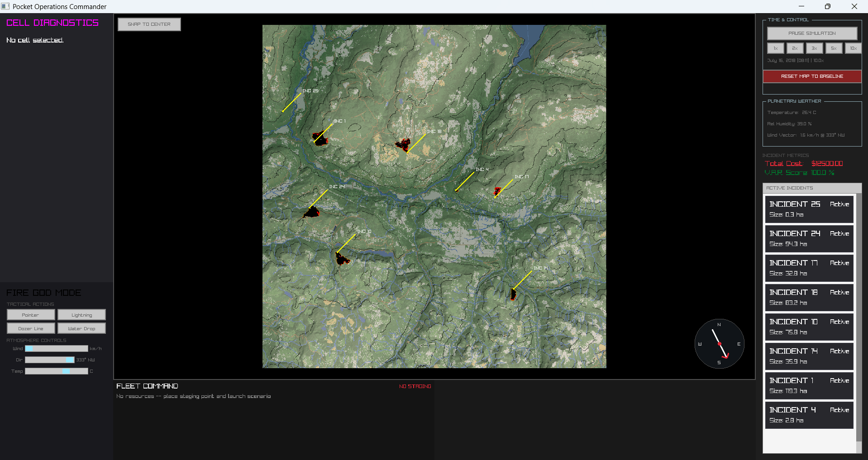Adjust the Wind speed slider
868x460 pixels.
click(57, 349)
